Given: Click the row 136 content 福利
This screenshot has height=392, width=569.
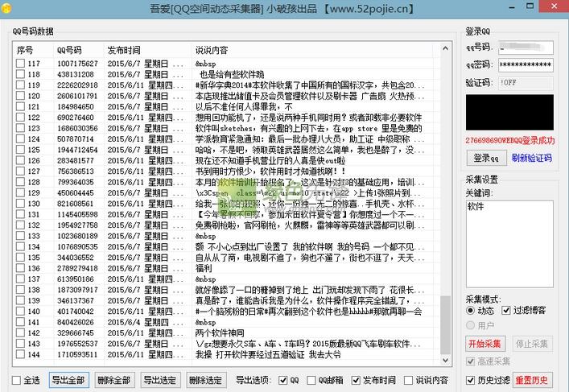Looking at the screenshot, I should pyautogui.click(x=204, y=268).
